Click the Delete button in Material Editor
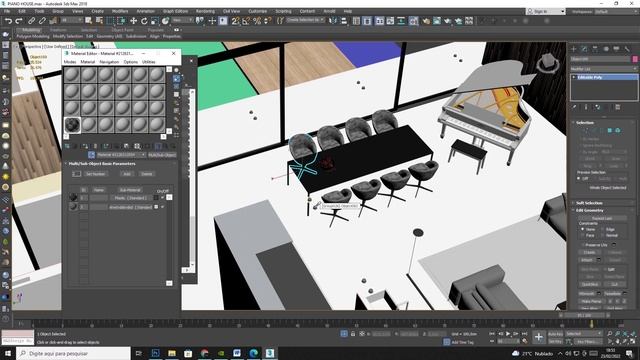This screenshot has height=360, width=640. (x=147, y=174)
